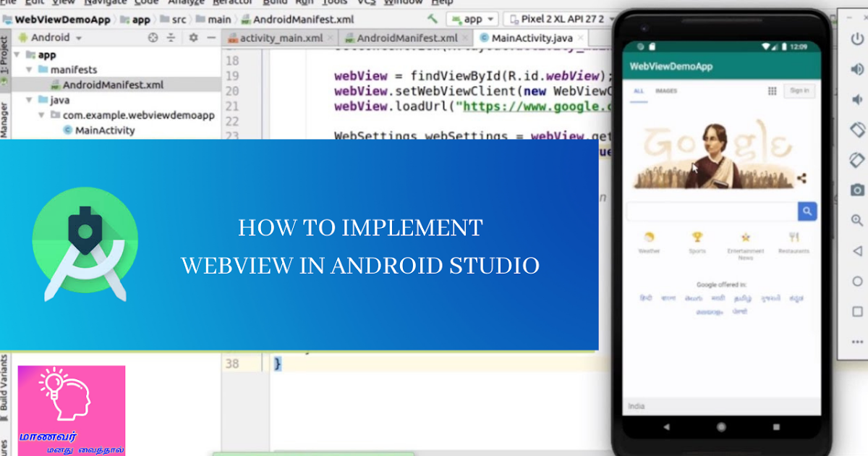Open Project panel settings gear icon
This screenshot has width=868, height=456.
click(x=194, y=36)
